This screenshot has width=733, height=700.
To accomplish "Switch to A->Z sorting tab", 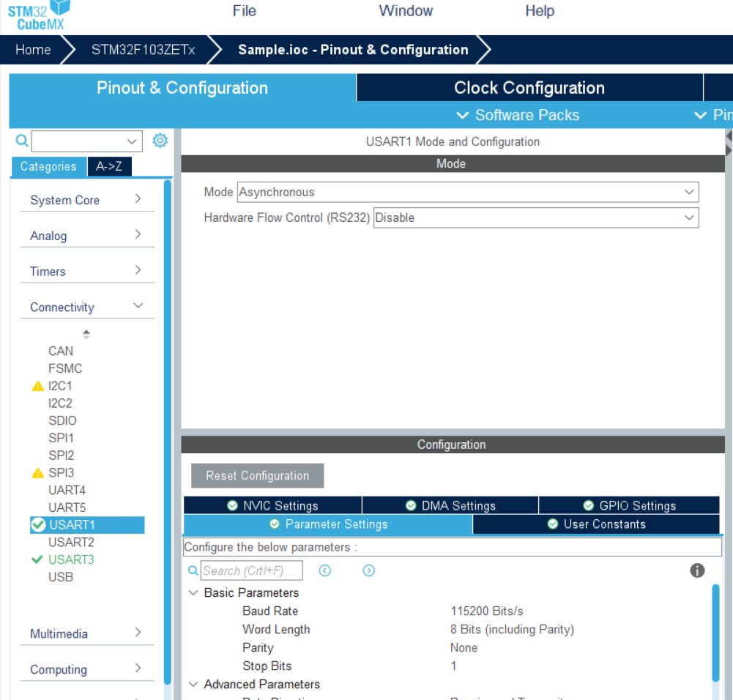I will coord(109,166).
